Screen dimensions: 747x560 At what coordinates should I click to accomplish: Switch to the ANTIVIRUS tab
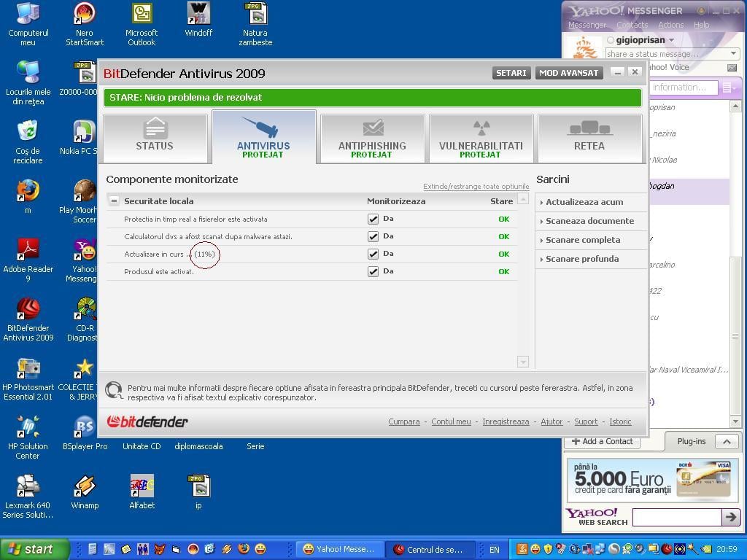tap(263, 137)
